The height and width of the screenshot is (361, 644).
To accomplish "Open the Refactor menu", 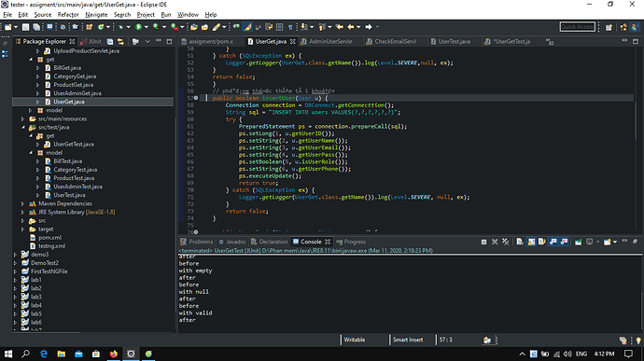I will (x=68, y=14).
